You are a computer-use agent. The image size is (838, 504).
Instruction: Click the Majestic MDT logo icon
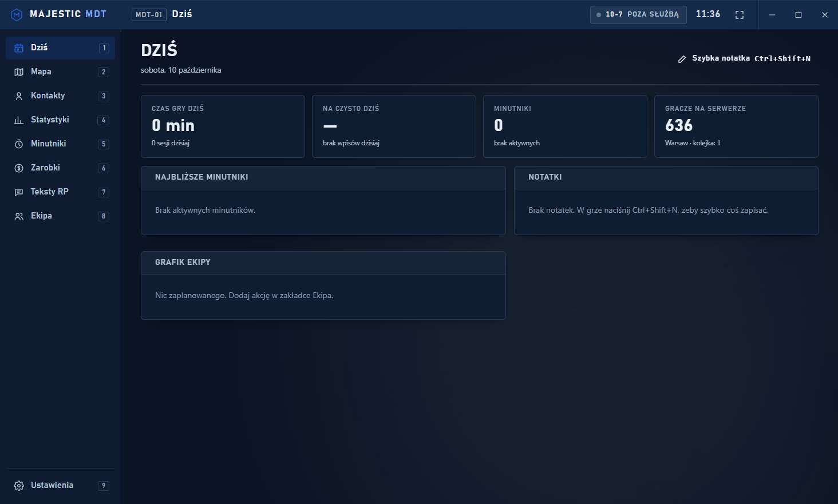[17, 14]
